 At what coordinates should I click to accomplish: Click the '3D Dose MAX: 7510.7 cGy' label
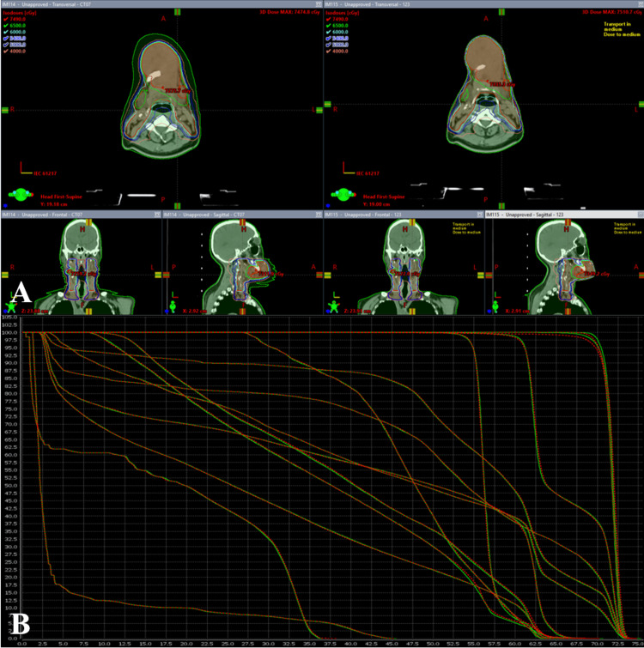click(x=612, y=12)
